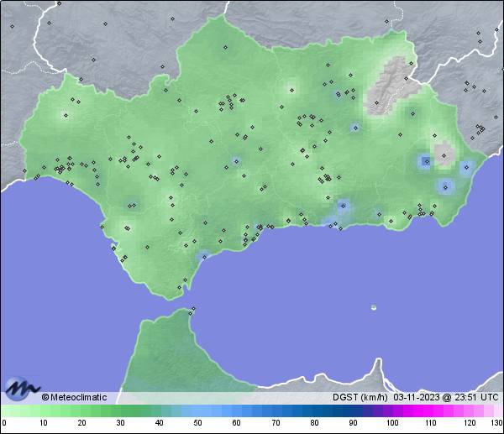The image size is (504, 434).
Task: Click the 50 light-blue value on the scale
Action: point(197,423)
